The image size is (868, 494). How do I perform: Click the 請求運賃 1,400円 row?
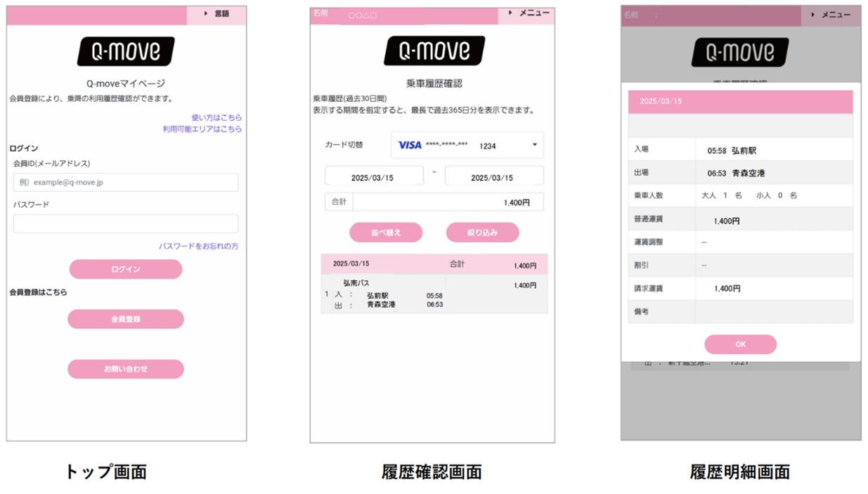coord(741,288)
